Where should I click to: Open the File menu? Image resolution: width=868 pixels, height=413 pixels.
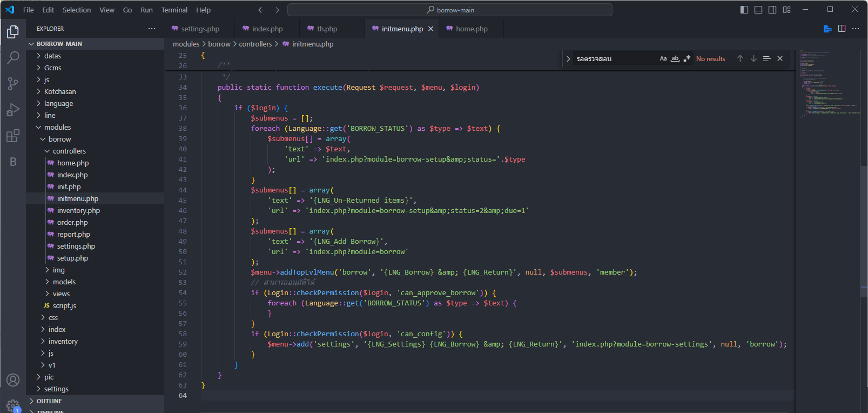coord(29,10)
